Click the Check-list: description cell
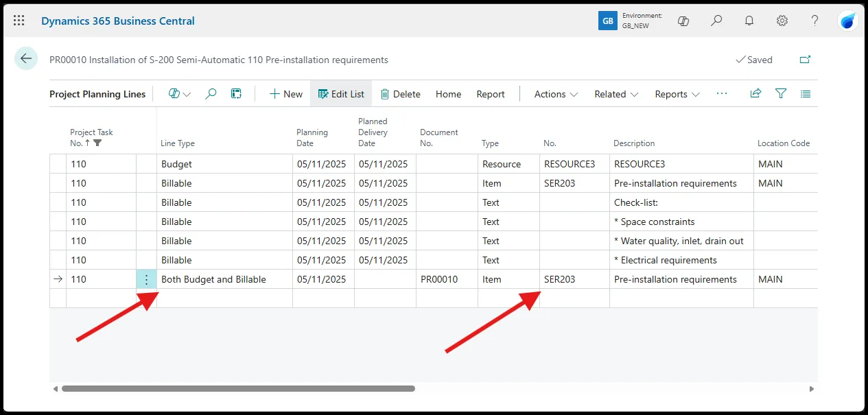 682,202
